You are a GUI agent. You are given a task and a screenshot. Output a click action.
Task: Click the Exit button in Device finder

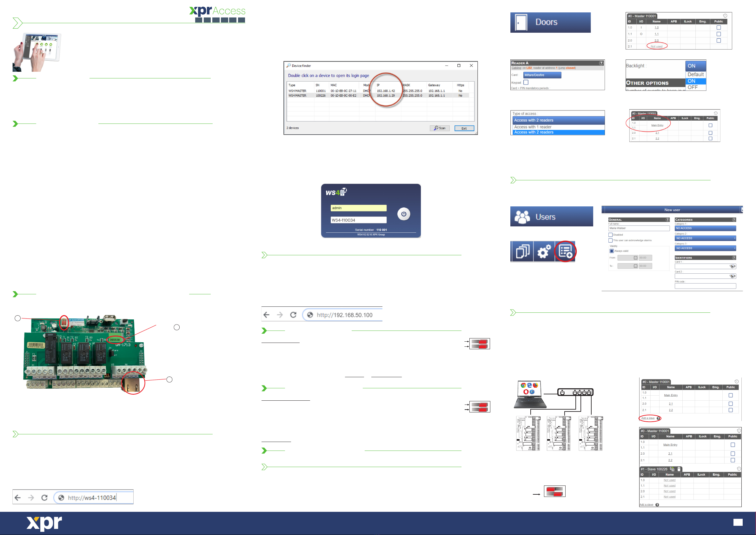pos(464,128)
